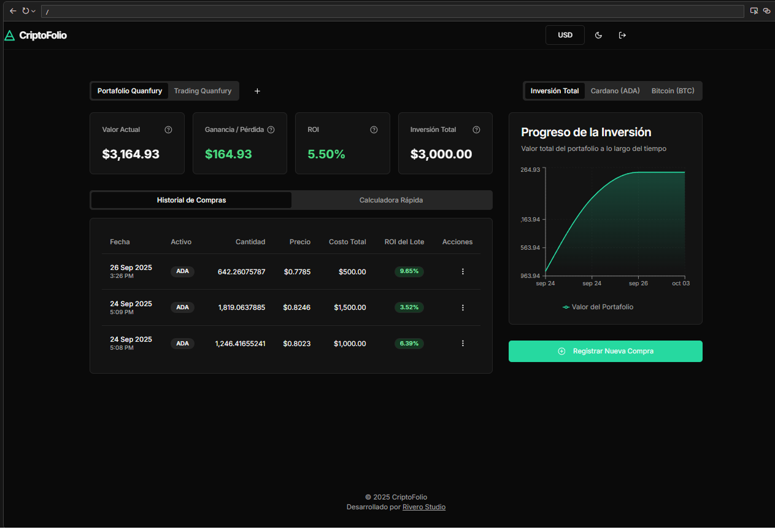The height and width of the screenshot is (532, 775).
Task: Open actions menu for the $1,000.00 purchase
Action: tap(463, 344)
